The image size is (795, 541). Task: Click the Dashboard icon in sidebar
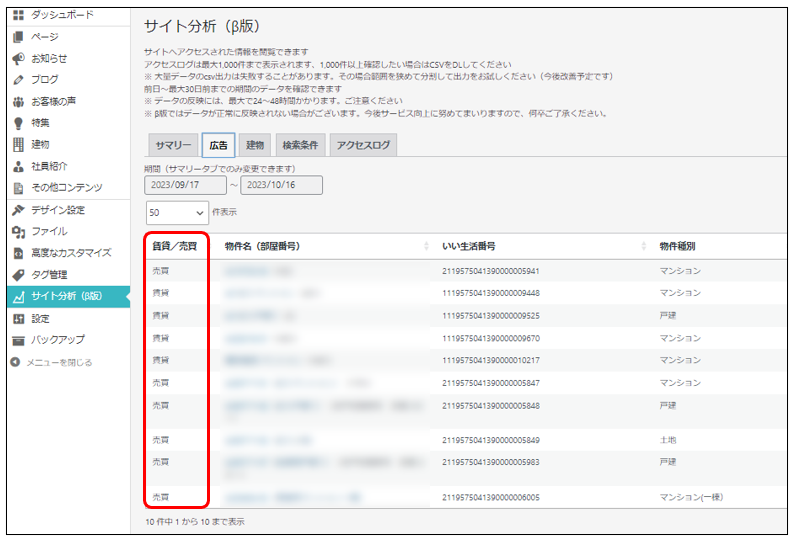tap(17, 15)
